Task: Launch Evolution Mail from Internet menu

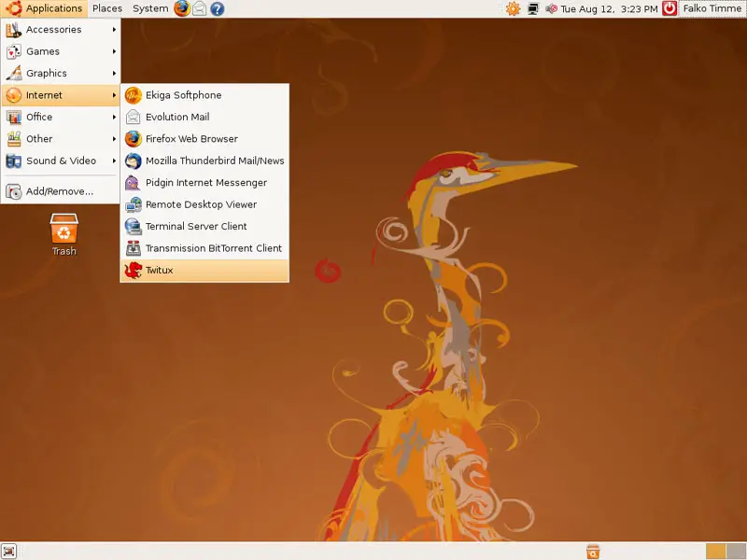Action: [204, 118]
